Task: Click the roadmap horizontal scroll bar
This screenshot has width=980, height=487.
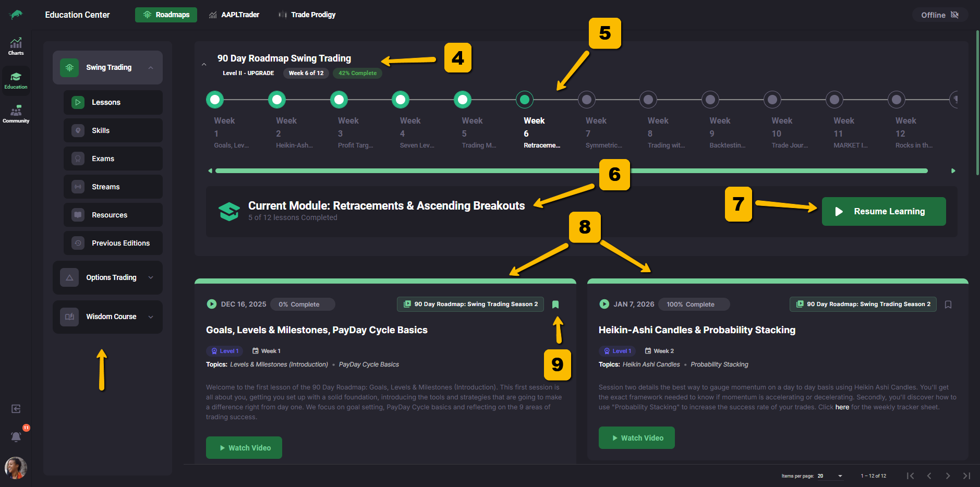Action: [571, 171]
